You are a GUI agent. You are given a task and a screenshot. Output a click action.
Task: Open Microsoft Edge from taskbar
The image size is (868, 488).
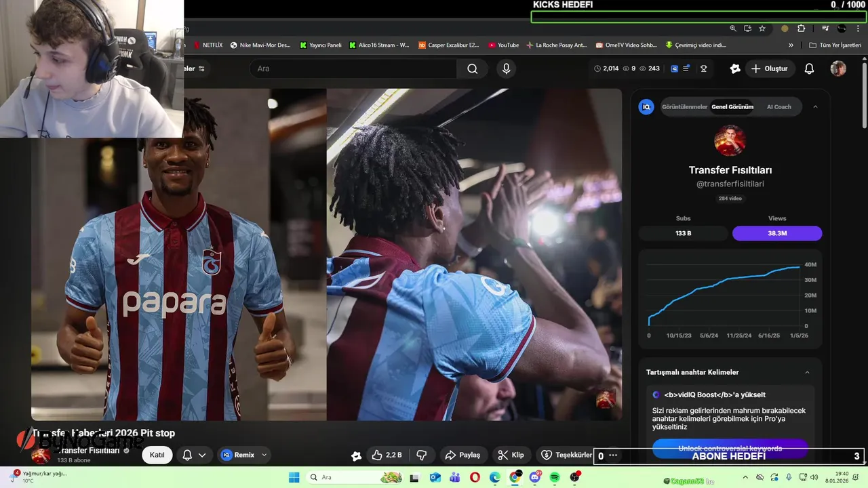(495, 477)
